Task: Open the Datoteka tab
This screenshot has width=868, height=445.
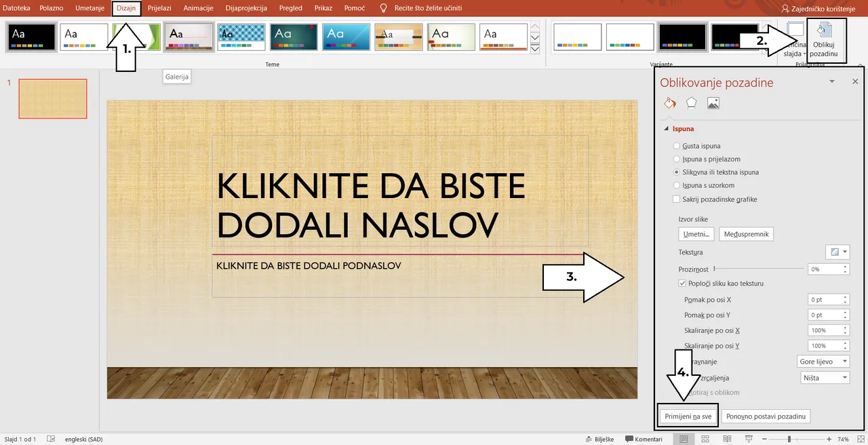Action: pyautogui.click(x=17, y=8)
